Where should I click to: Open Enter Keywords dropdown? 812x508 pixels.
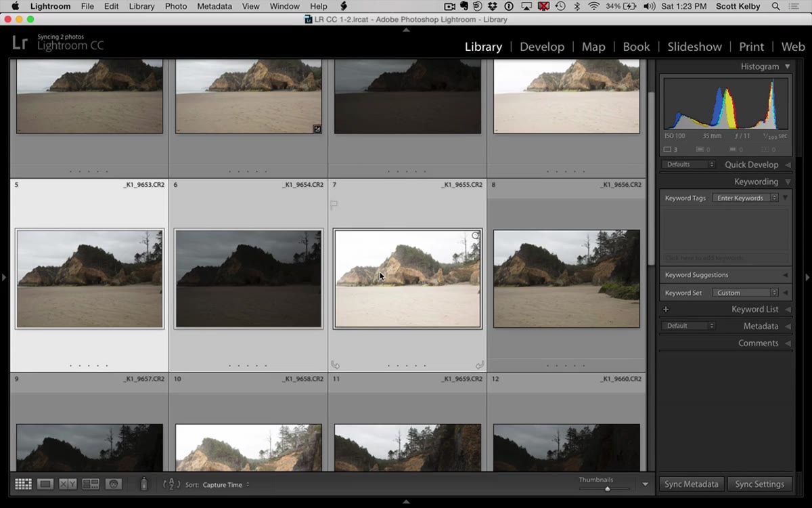click(x=745, y=198)
